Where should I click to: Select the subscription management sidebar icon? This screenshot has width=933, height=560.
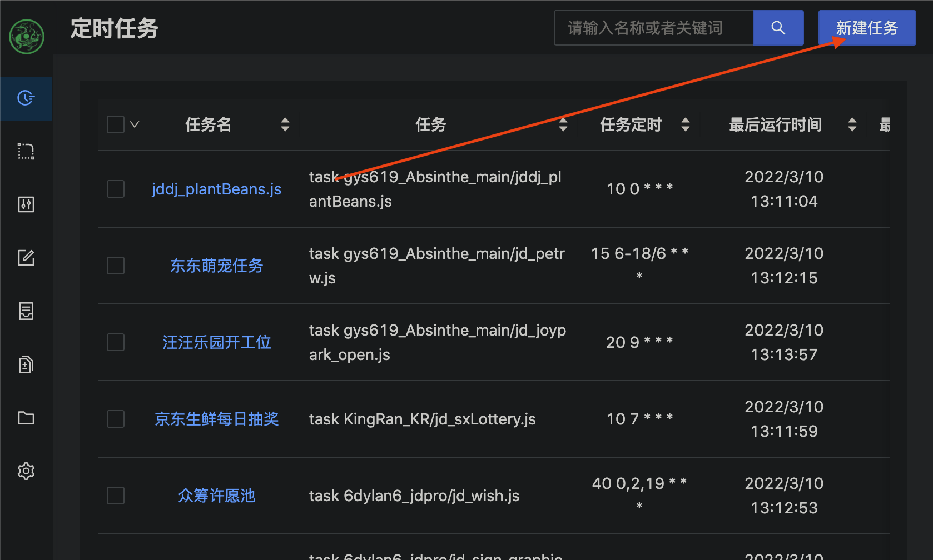pos(26,151)
